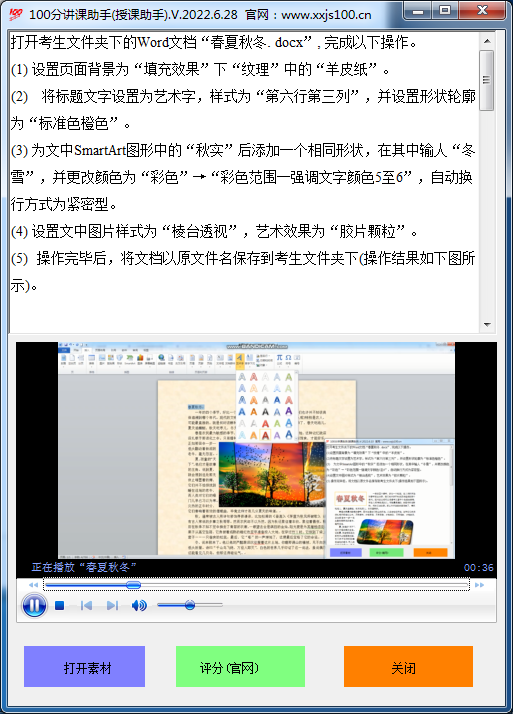
Task: Click the fast-forward double-arrow icon
Action: point(479,585)
